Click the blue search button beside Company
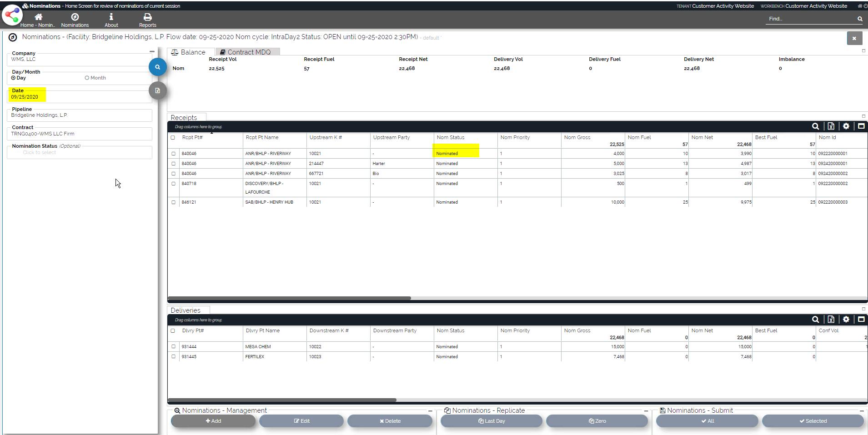This screenshot has width=868, height=435. (157, 67)
